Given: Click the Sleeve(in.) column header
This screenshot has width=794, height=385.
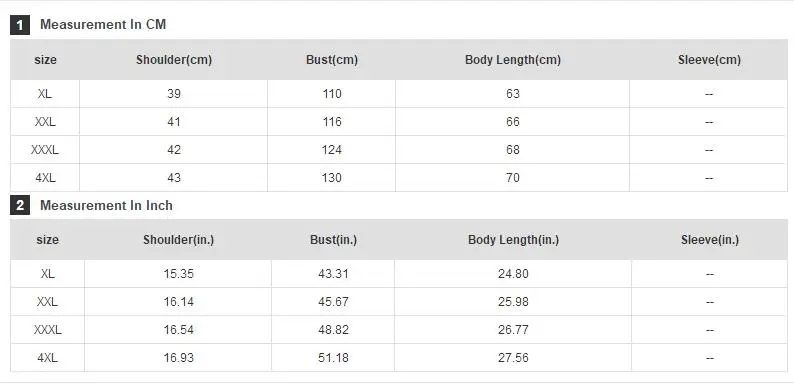Looking at the screenshot, I should [x=709, y=240].
